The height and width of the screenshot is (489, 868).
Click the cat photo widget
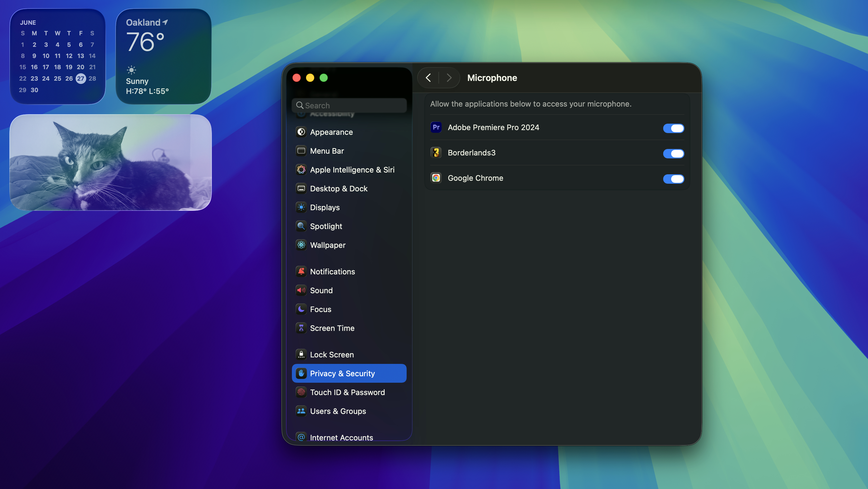[111, 163]
